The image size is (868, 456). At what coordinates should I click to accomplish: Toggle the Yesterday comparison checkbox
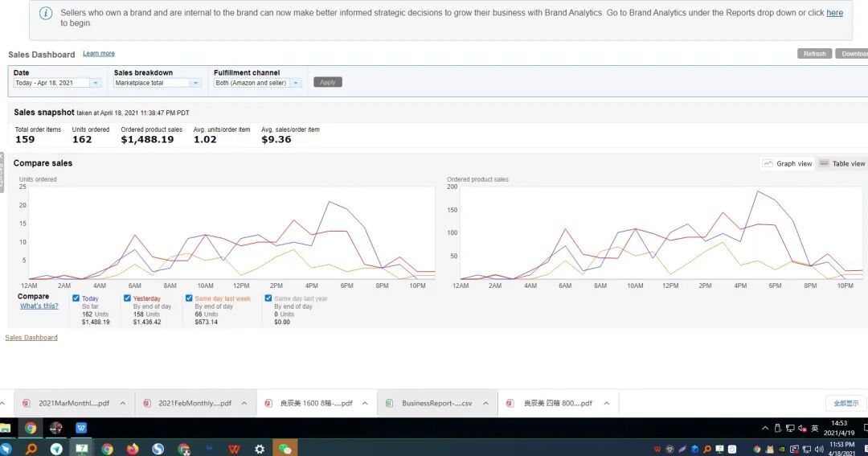[x=127, y=298]
